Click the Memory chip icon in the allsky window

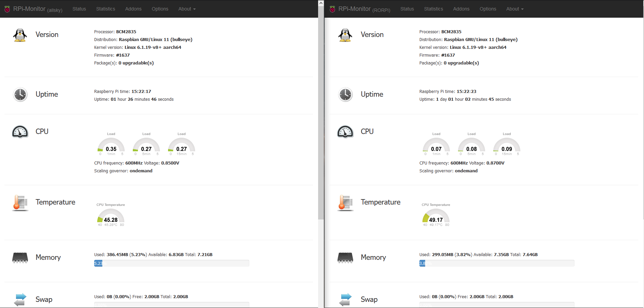(20, 258)
